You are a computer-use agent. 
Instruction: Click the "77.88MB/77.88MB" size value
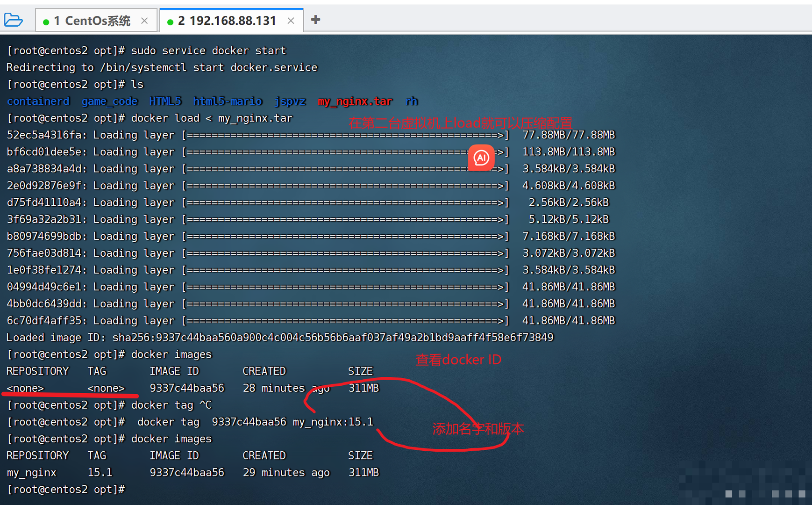tap(569, 135)
